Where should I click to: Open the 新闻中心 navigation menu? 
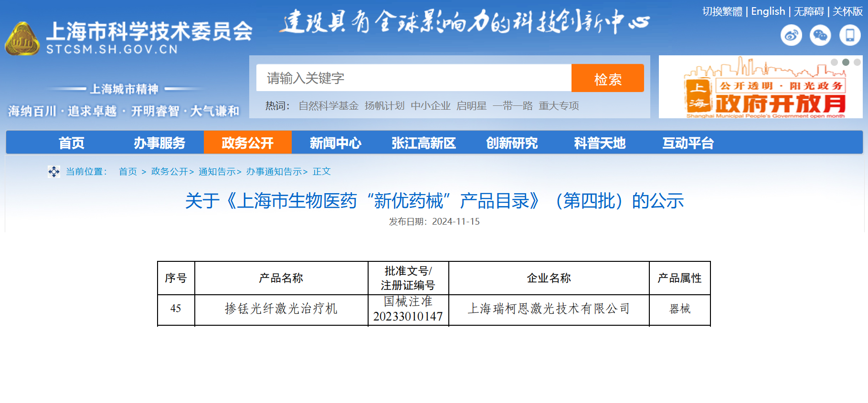click(x=335, y=143)
